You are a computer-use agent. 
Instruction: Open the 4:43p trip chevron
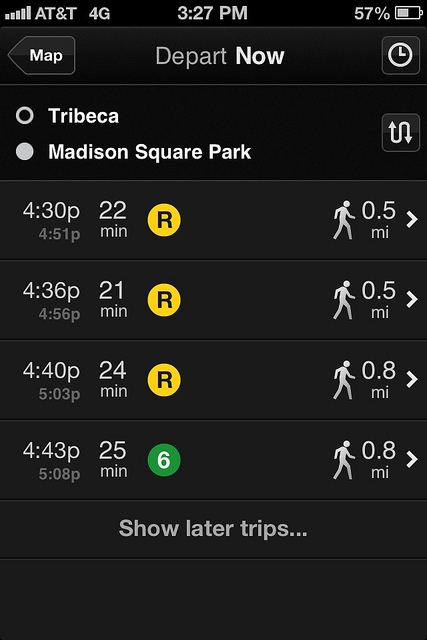[x=412, y=460]
